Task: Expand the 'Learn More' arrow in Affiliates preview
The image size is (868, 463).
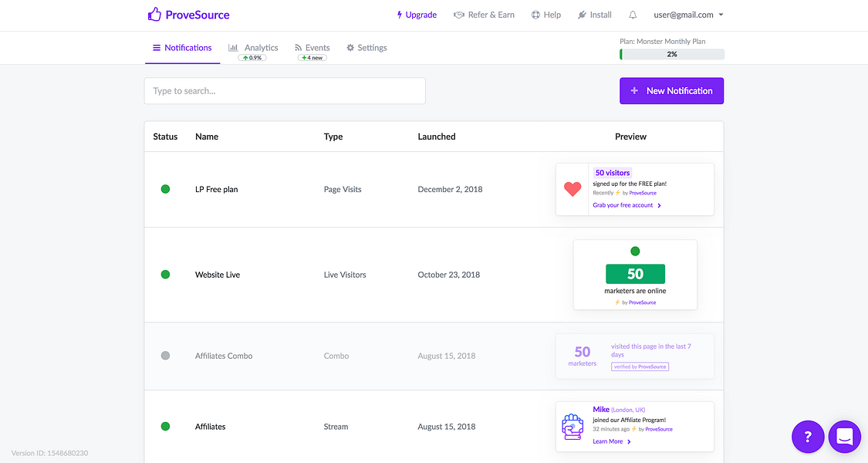Action: [x=628, y=441]
